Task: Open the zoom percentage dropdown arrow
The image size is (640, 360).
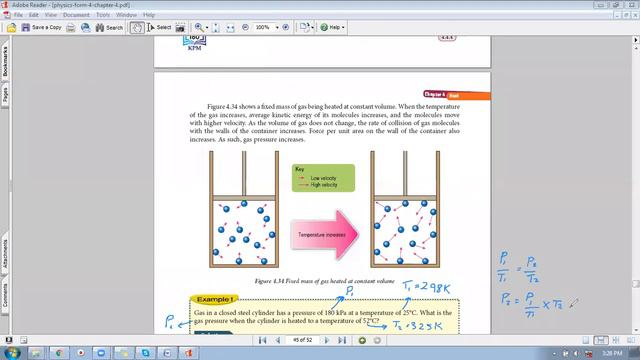Action: [x=277, y=27]
